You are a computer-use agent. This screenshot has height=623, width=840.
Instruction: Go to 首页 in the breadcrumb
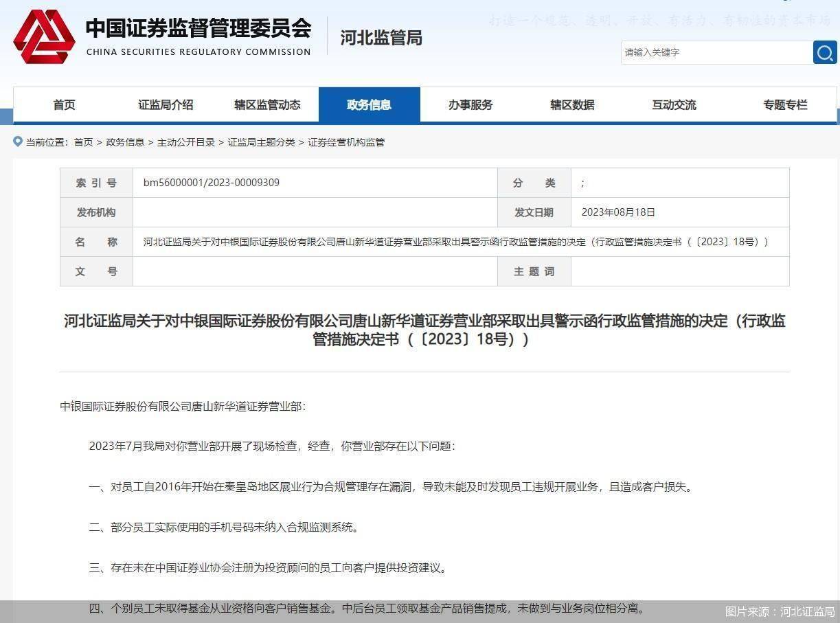click(83, 142)
